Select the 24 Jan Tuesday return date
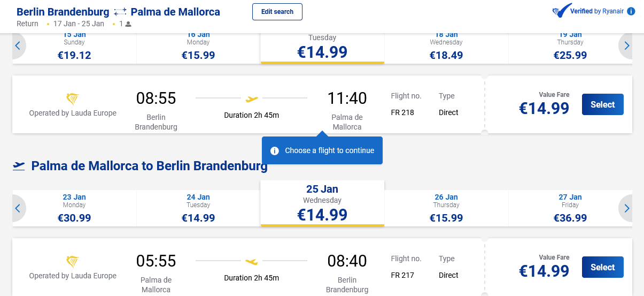Viewport: 644px width, 296px height. (198, 208)
